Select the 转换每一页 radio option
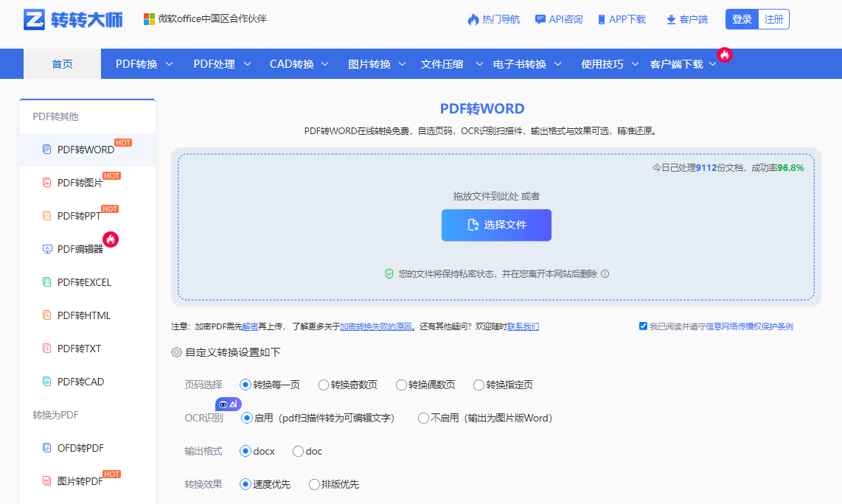This screenshot has width=842, height=504. point(246,385)
